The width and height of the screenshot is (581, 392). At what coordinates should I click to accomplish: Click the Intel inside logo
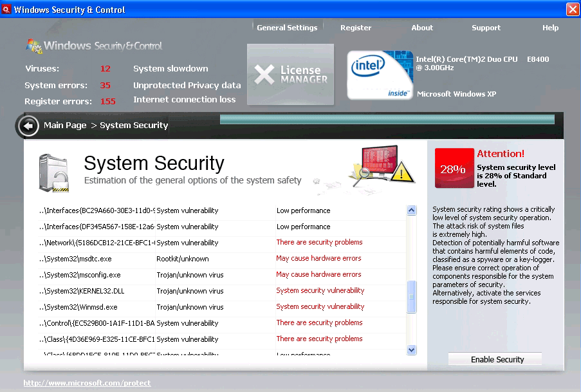tap(380, 75)
